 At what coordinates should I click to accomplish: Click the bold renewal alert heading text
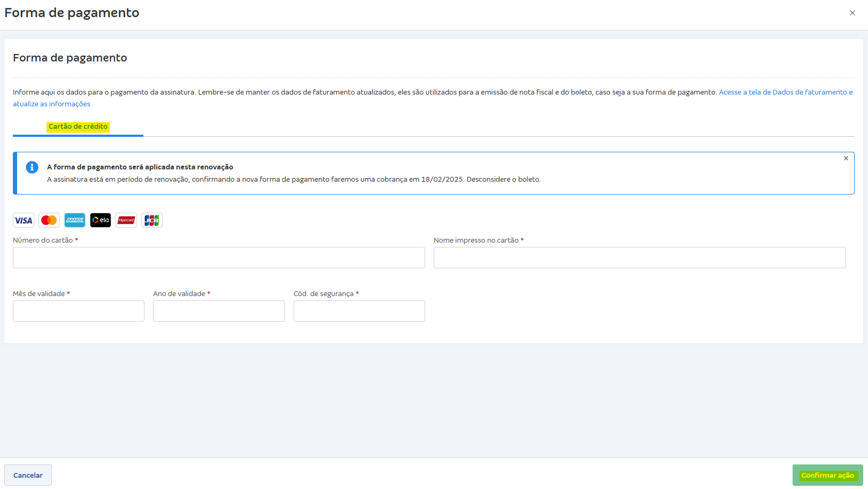click(x=140, y=167)
